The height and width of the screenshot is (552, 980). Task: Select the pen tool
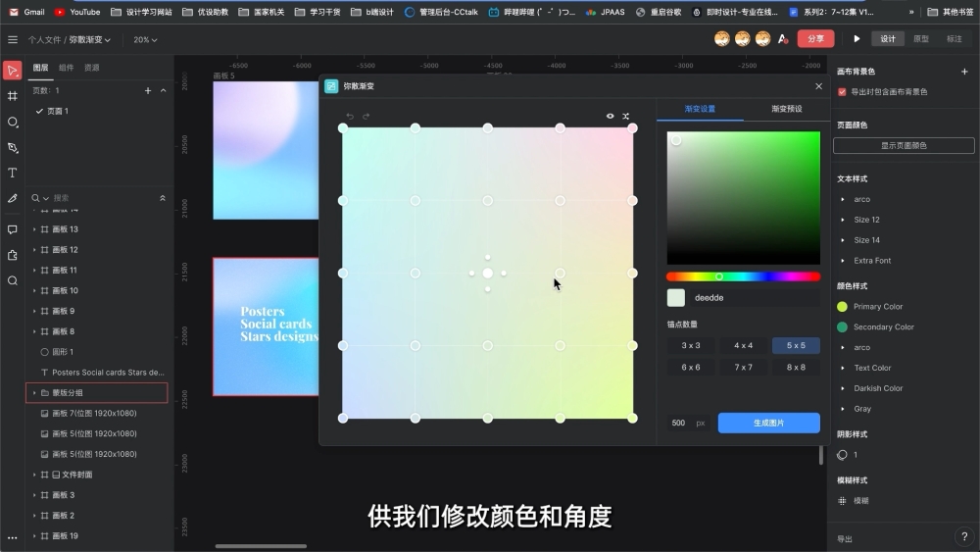pos(12,147)
